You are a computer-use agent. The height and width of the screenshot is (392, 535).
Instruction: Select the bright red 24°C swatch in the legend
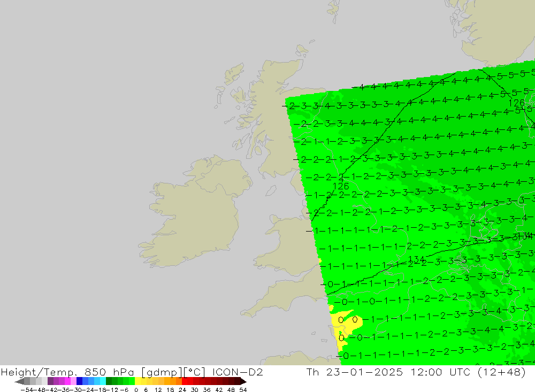(185, 381)
